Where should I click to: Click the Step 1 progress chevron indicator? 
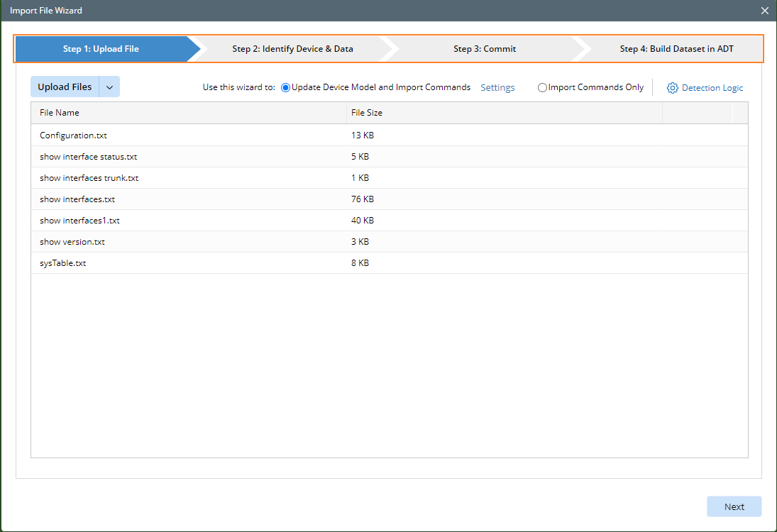[x=103, y=48]
